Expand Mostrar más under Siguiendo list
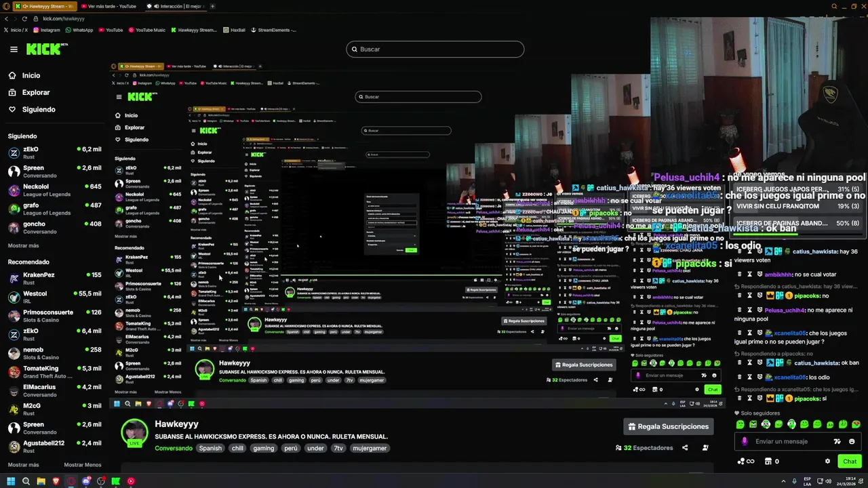Viewport: 868px width, 488px height. coord(23,245)
